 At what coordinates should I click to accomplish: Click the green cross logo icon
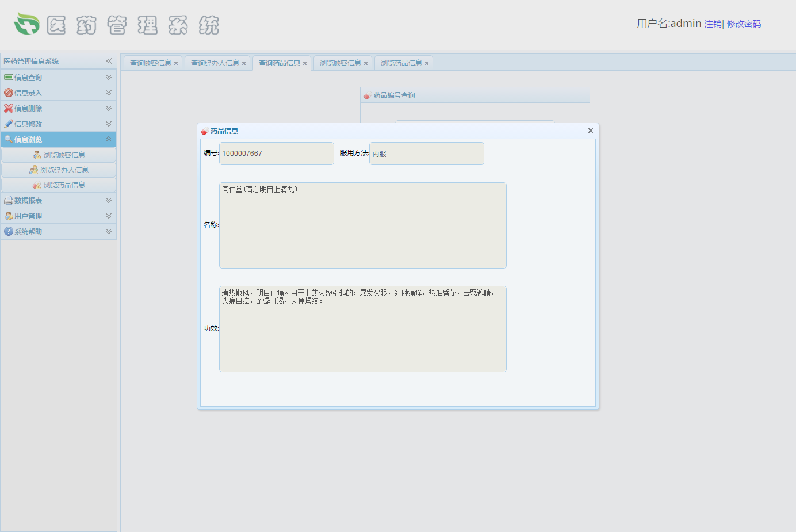(26, 24)
